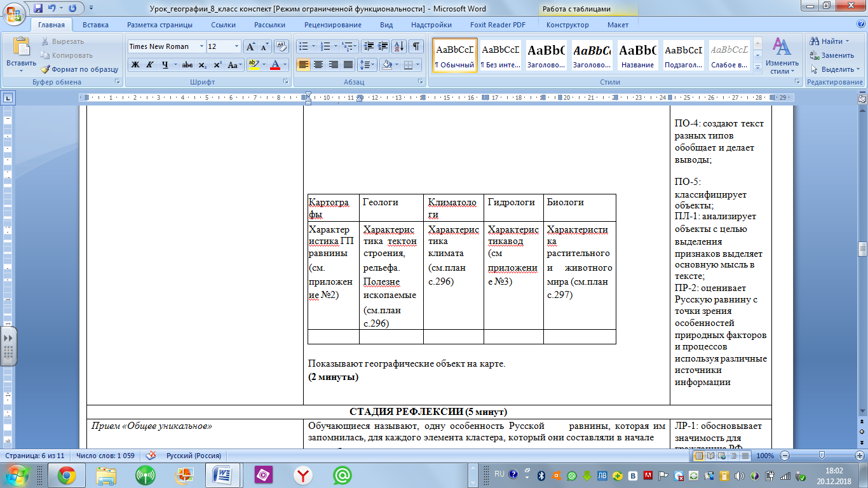This screenshot has width=868, height=488.
Task: Switch to the Вставка ribbon tab
Action: [95, 25]
